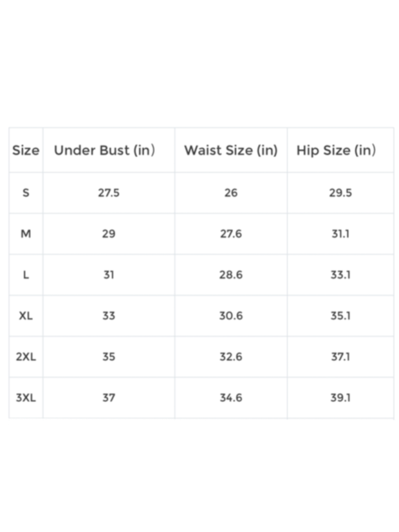
Task: Select waist size value 27.6
Action: pos(231,234)
